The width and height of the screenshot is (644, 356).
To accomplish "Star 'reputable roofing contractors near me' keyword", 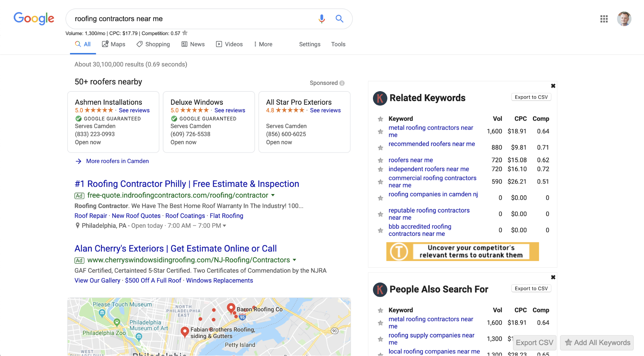I will (380, 214).
